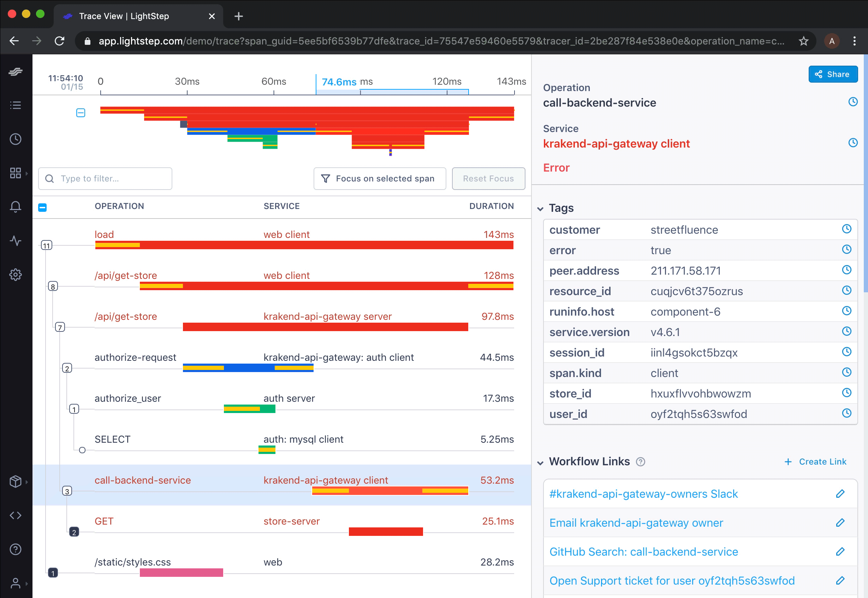Screen dimensions: 868x598
Task: Open the krakend-api-gateway-owners Slack link
Action: point(643,494)
